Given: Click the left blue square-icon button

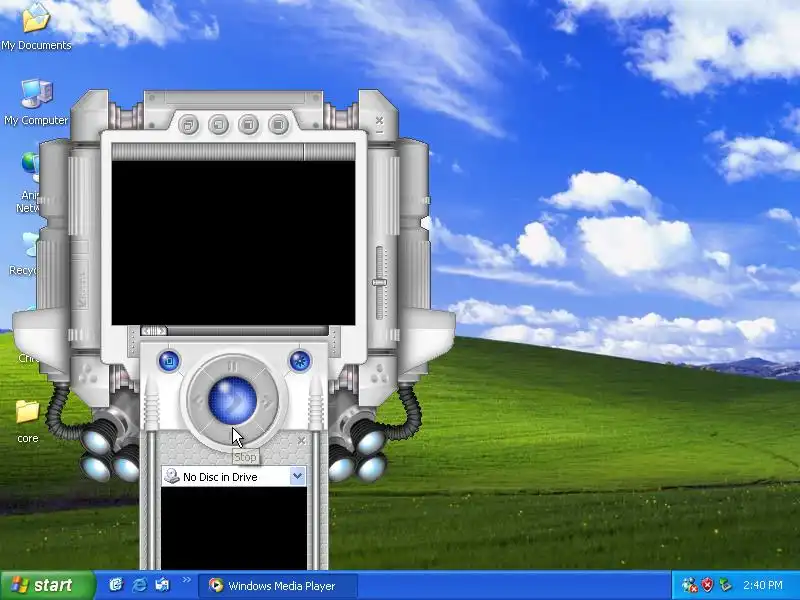Looking at the screenshot, I should (169, 361).
